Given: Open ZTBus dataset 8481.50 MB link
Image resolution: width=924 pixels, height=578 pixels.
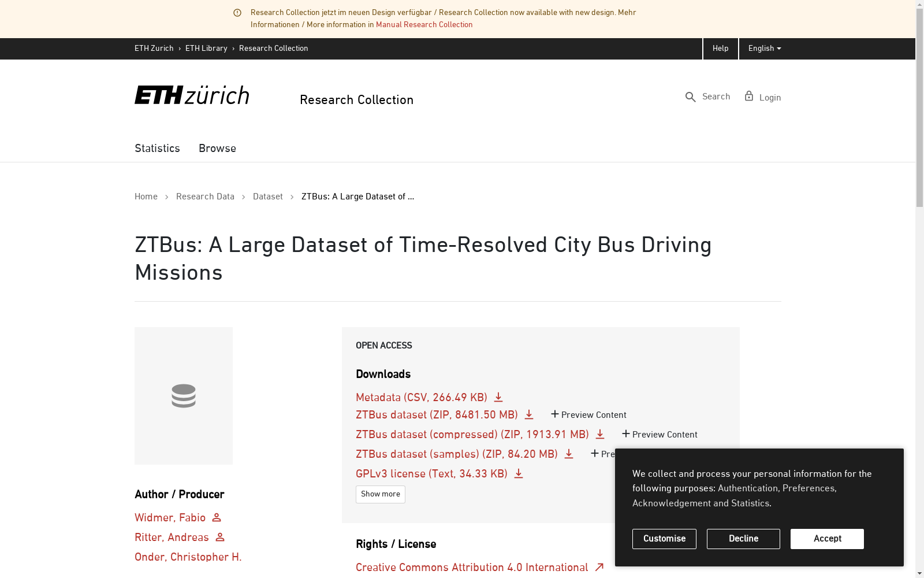Looking at the screenshot, I should pos(437,415).
